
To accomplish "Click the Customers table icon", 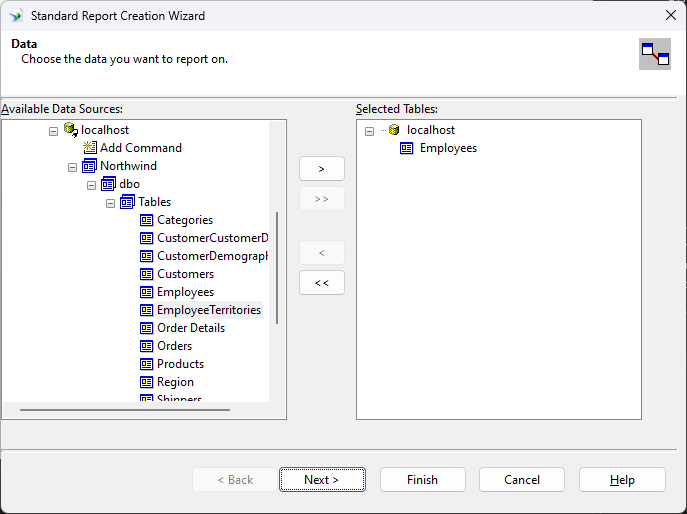I will point(147,274).
